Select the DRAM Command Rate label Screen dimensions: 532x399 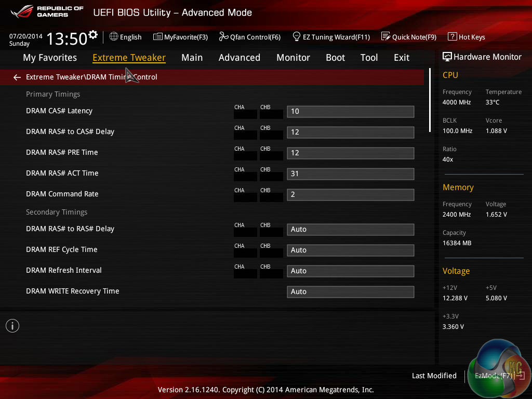(x=62, y=194)
